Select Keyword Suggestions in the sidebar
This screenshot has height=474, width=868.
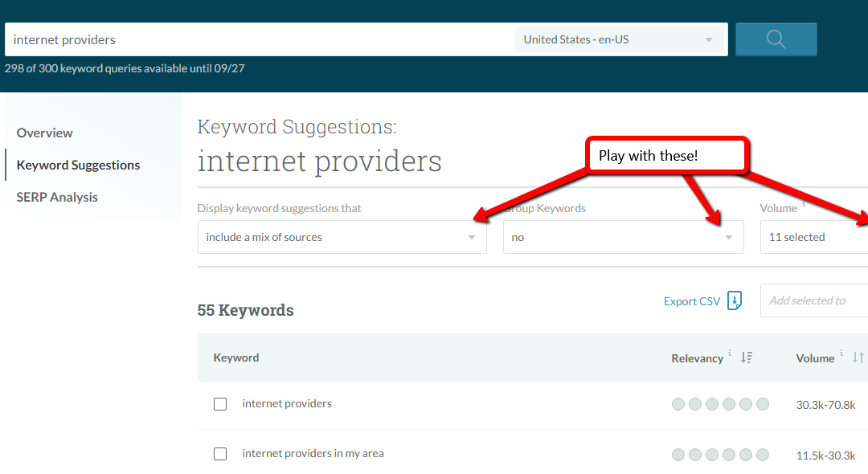tap(78, 165)
